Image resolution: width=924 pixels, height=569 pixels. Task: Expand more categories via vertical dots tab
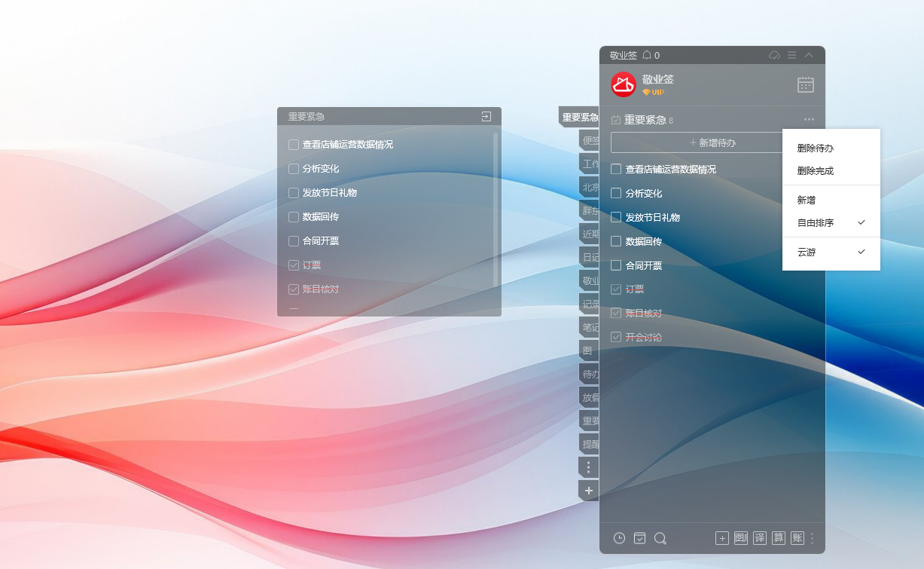tap(588, 468)
